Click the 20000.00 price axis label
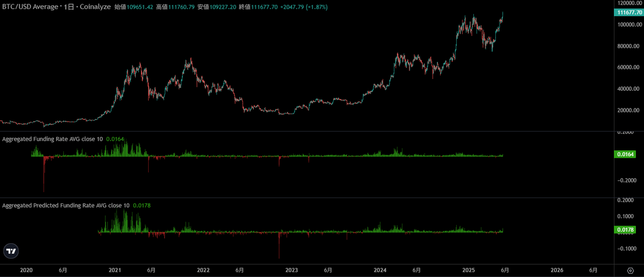Viewport: 644px width, 277px height. coord(630,110)
